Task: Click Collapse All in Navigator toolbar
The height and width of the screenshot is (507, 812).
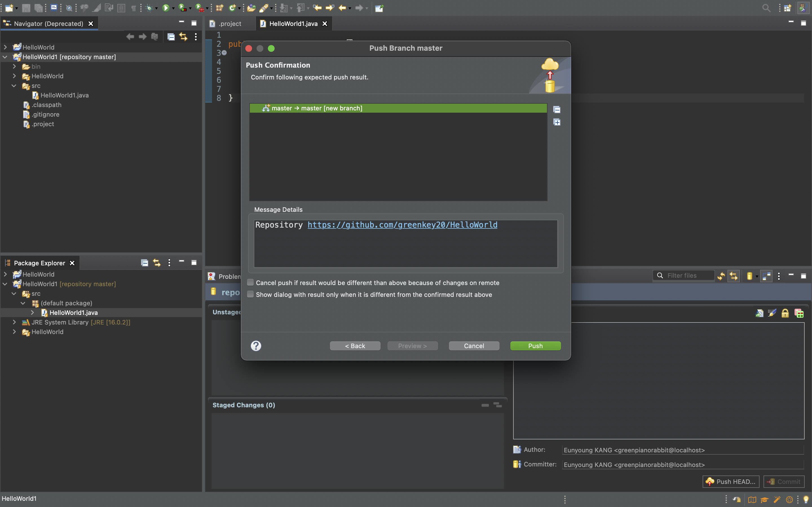Action: tap(171, 37)
